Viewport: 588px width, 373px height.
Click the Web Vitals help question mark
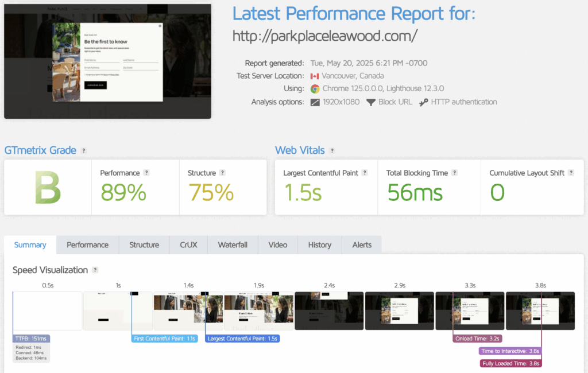click(x=332, y=151)
